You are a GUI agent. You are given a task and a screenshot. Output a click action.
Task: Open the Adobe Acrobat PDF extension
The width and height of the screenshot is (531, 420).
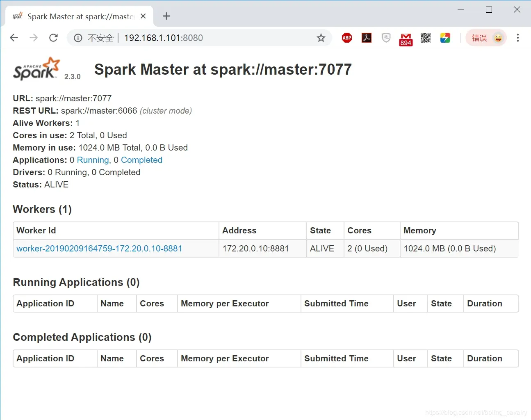[x=367, y=38]
